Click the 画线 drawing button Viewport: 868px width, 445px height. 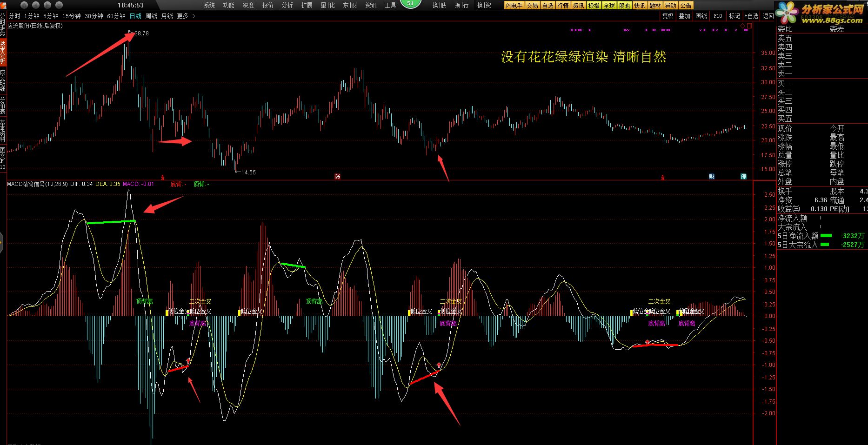[x=701, y=16]
